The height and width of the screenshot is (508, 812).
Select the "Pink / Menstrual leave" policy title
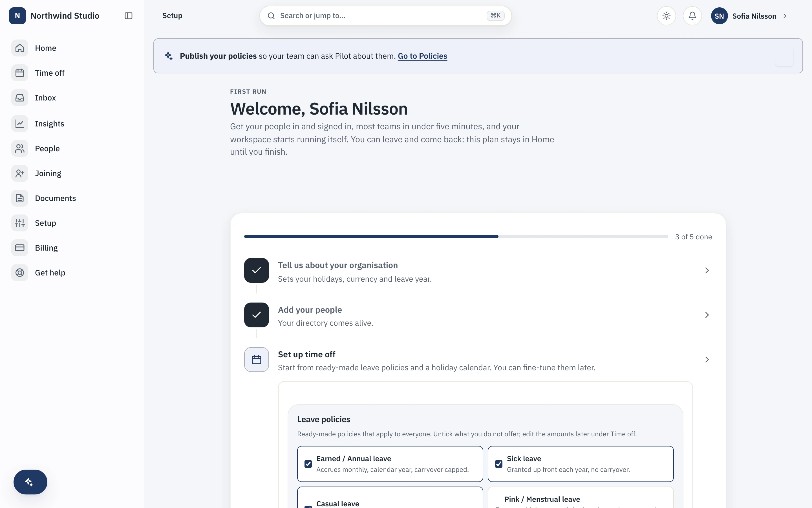coord(542,499)
